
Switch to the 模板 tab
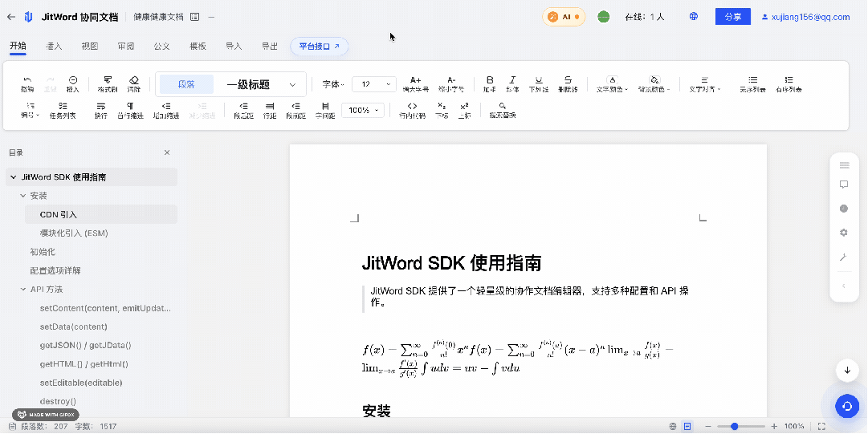198,46
